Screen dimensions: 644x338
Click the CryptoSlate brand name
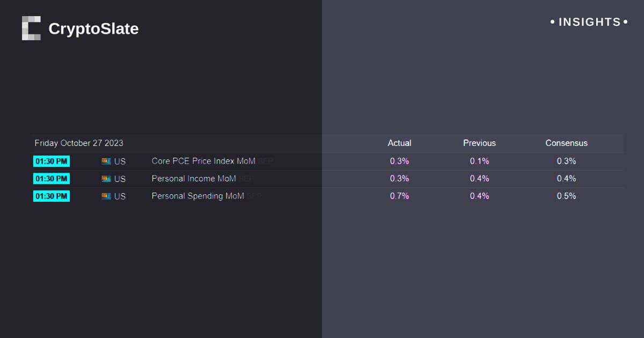click(x=93, y=29)
